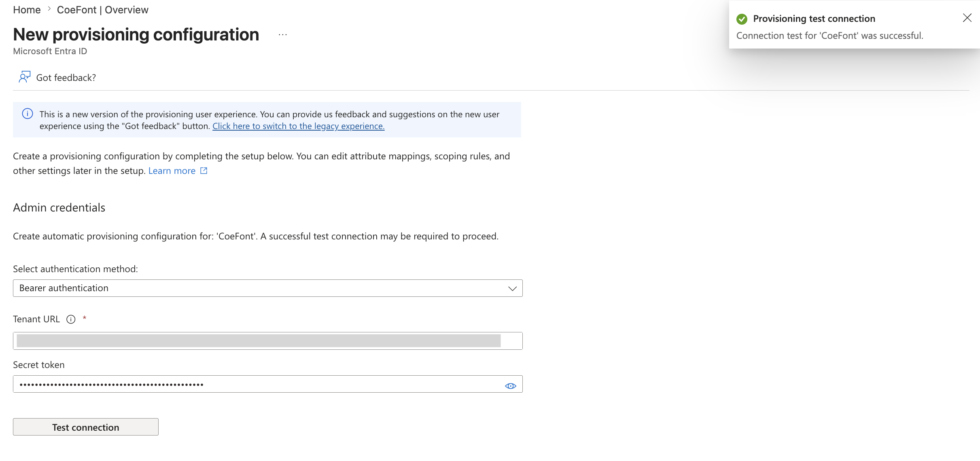Click the Secret token label
Image resolution: width=980 pixels, height=461 pixels.
point(39,365)
